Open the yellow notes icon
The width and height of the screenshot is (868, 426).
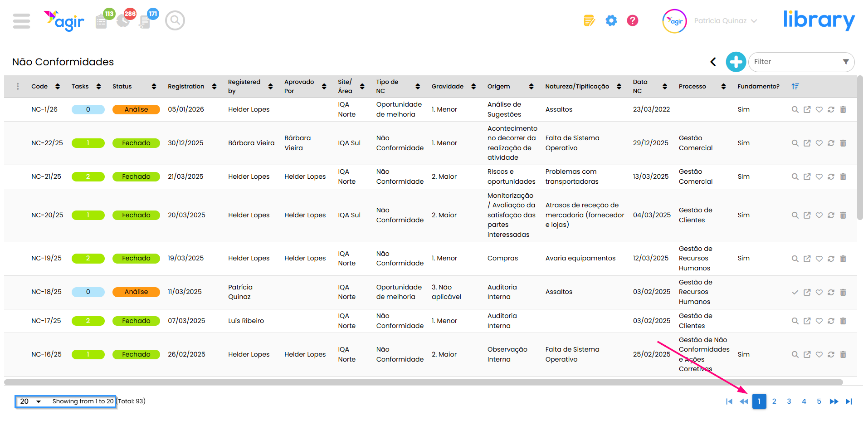[x=589, y=20]
